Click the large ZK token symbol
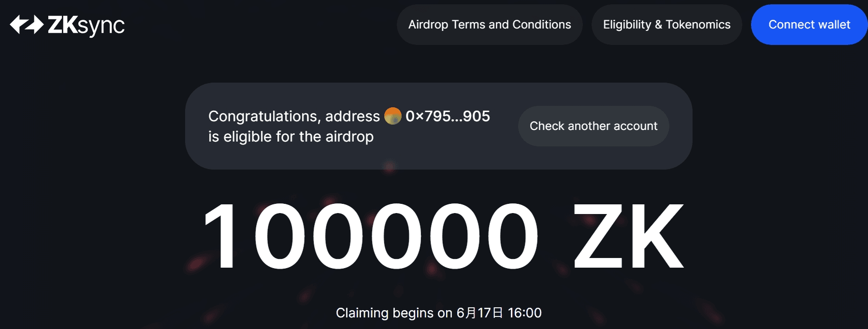 [628, 236]
